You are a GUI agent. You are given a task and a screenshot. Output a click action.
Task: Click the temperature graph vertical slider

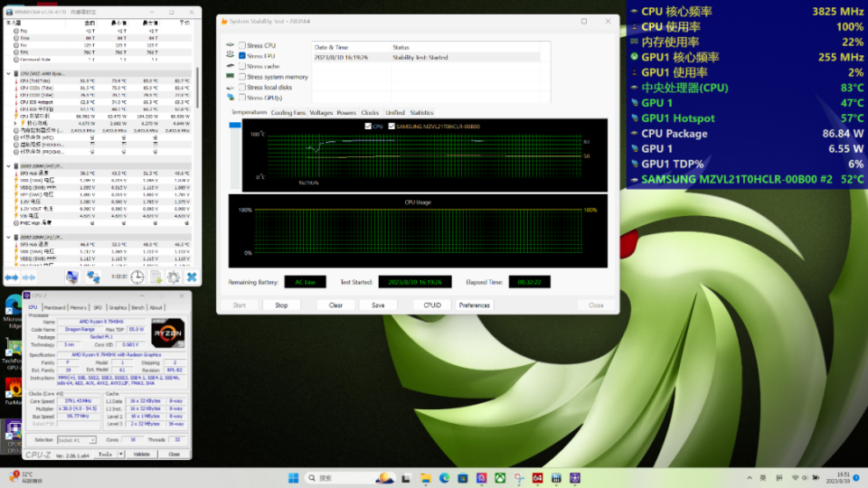pyautogui.click(x=237, y=127)
